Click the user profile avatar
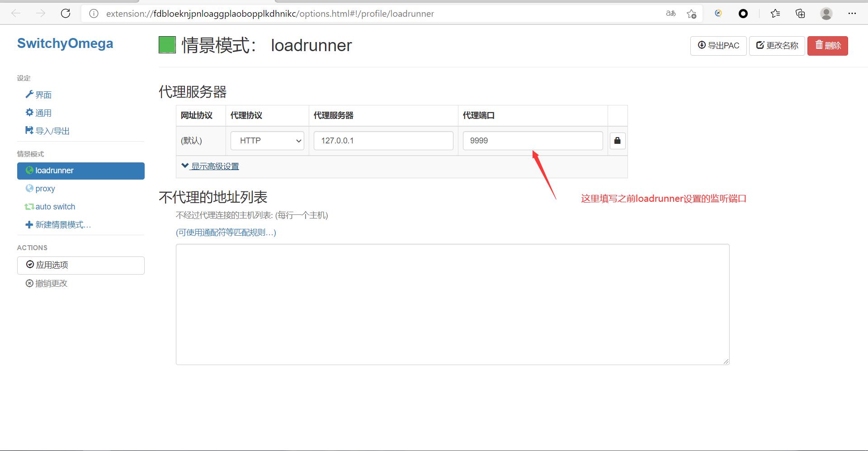Viewport: 868px width, 451px height. click(826, 14)
